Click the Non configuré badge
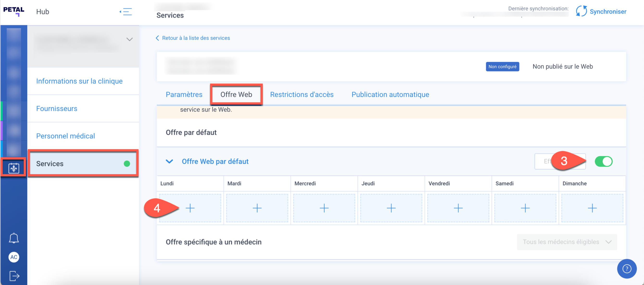This screenshot has width=644, height=285. click(502, 67)
